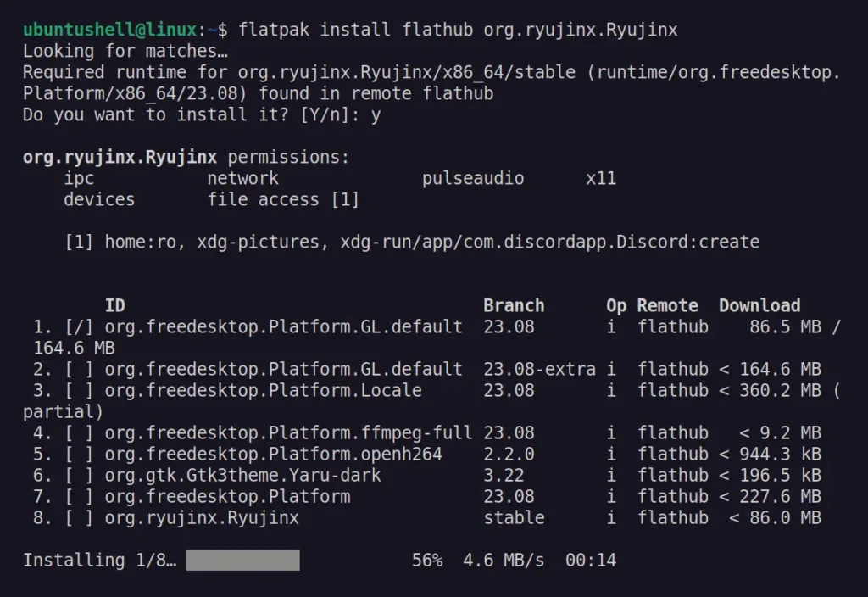This screenshot has width=868, height=597.
Task: Click the 56% progress percentage
Action: (427, 560)
